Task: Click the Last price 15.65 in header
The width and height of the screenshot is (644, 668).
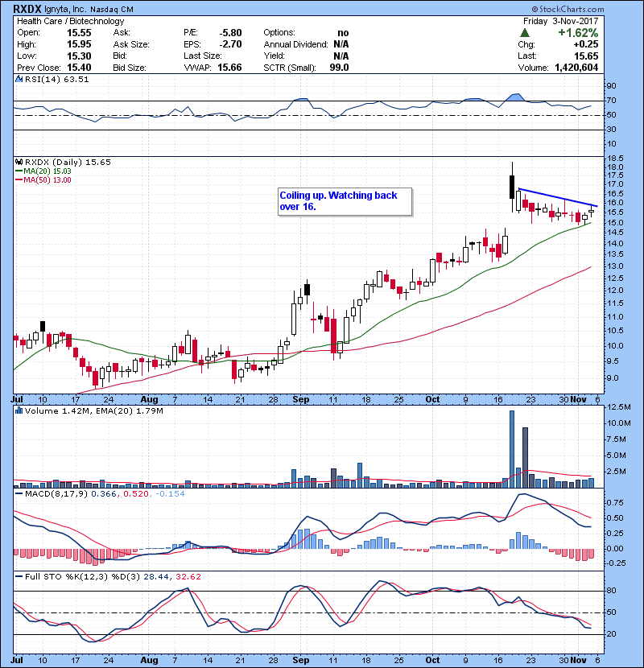Action: point(586,56)
